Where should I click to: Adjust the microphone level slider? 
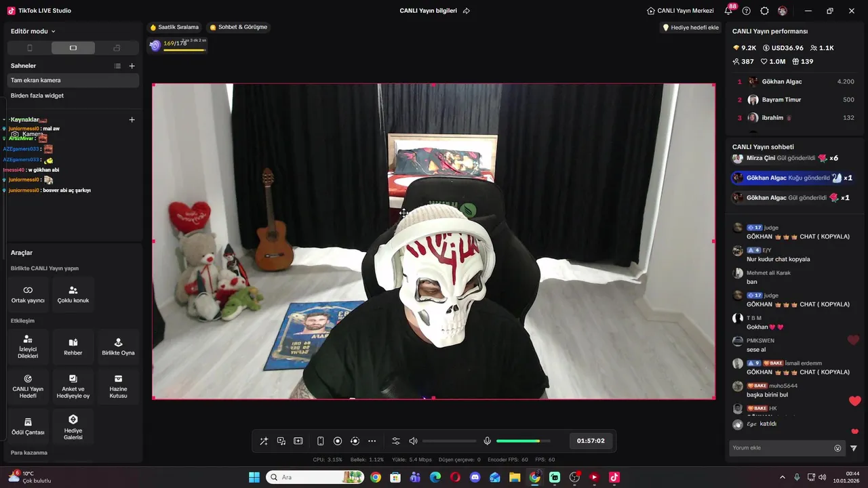click(x=523, y=441)
